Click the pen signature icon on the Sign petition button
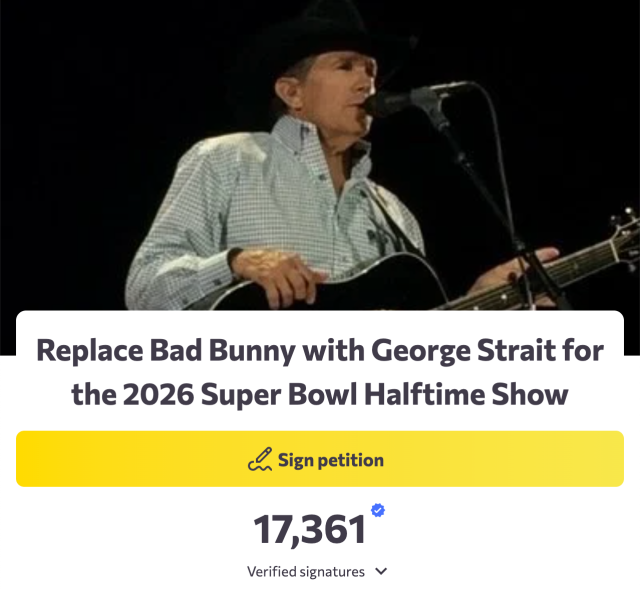 click(x=260, y=460)
